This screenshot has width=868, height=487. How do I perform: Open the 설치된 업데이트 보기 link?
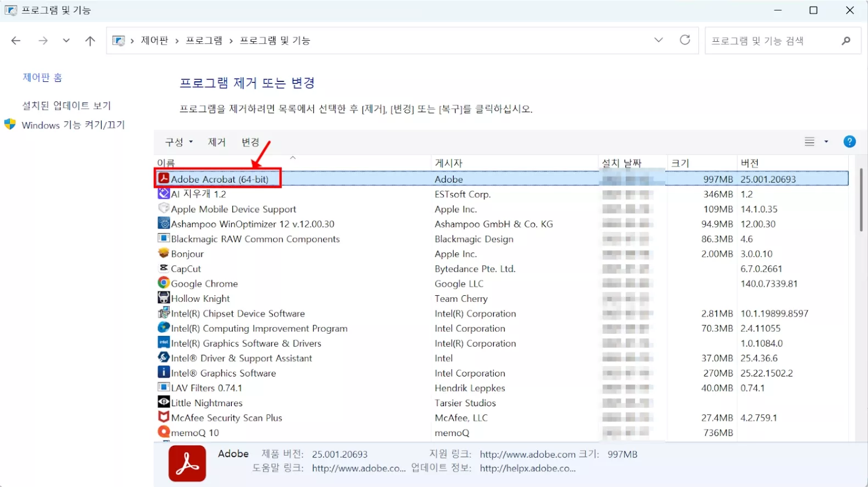pos(66,106)
